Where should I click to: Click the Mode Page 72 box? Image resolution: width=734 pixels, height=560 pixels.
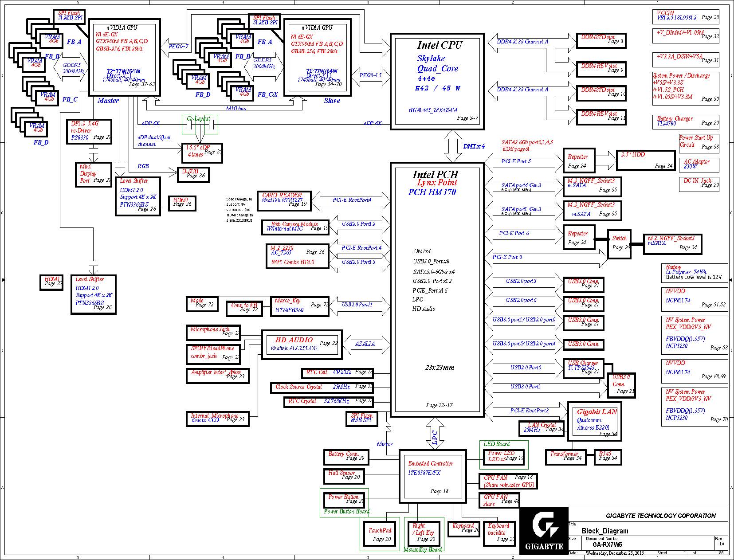coord(202,304)
